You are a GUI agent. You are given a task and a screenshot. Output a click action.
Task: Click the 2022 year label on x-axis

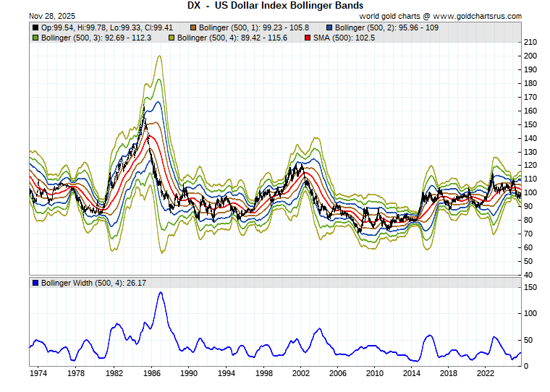pos(486,373)
